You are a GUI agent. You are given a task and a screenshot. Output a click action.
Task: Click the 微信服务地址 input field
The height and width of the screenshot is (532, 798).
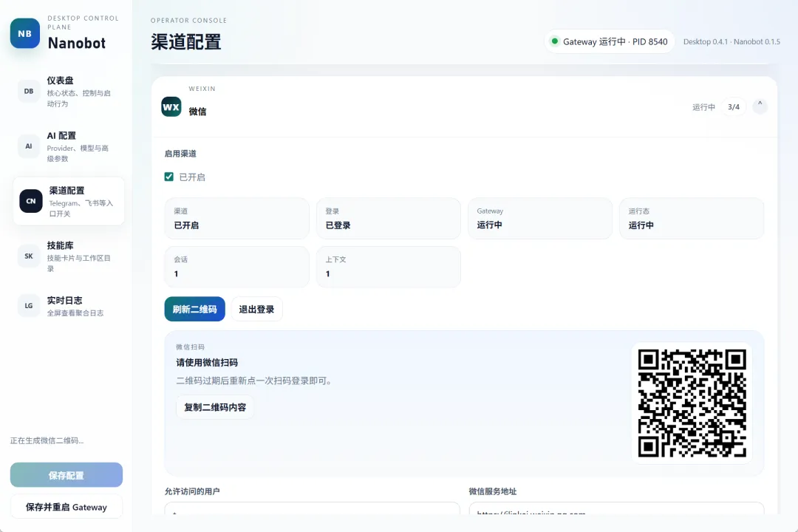tap(616, 508)
